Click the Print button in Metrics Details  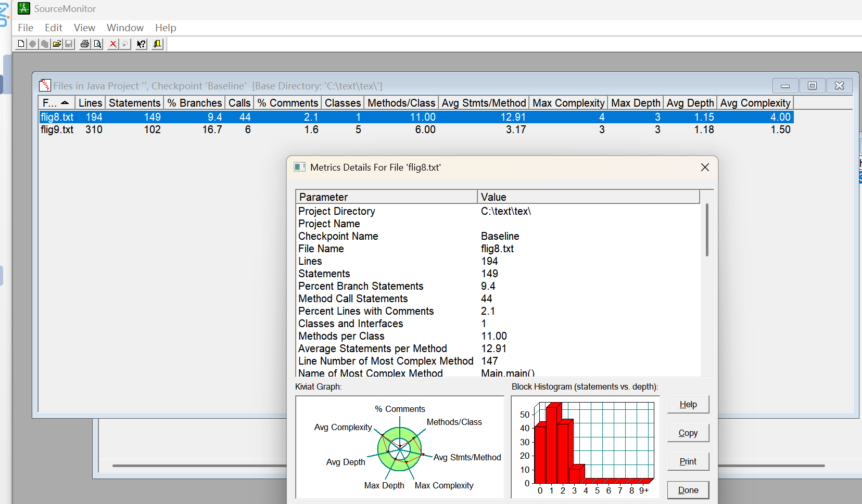(x=688, y=461)
